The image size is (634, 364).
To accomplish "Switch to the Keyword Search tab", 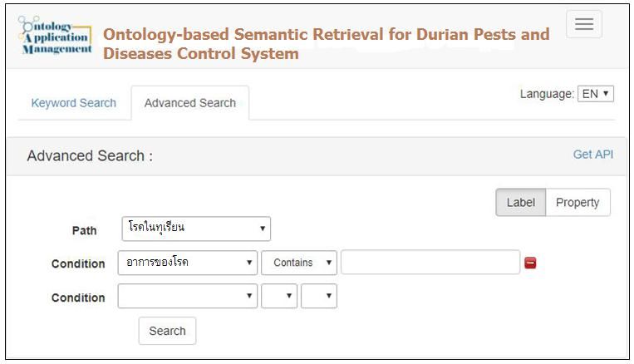I will pos(74,103).
